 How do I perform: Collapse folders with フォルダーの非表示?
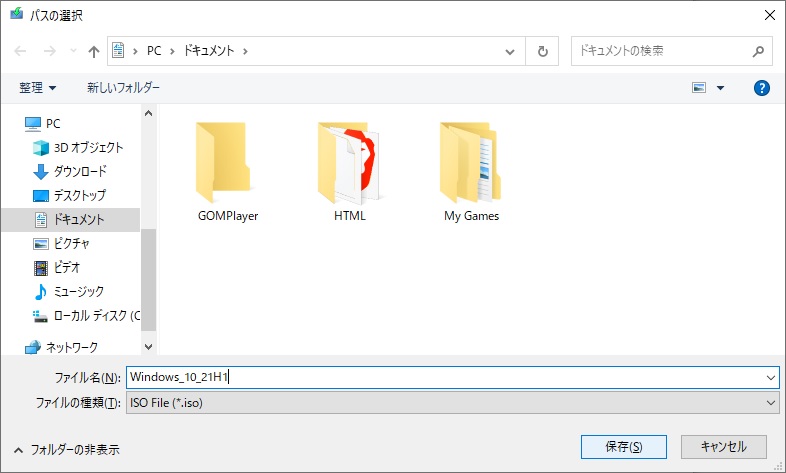(68, 449)
